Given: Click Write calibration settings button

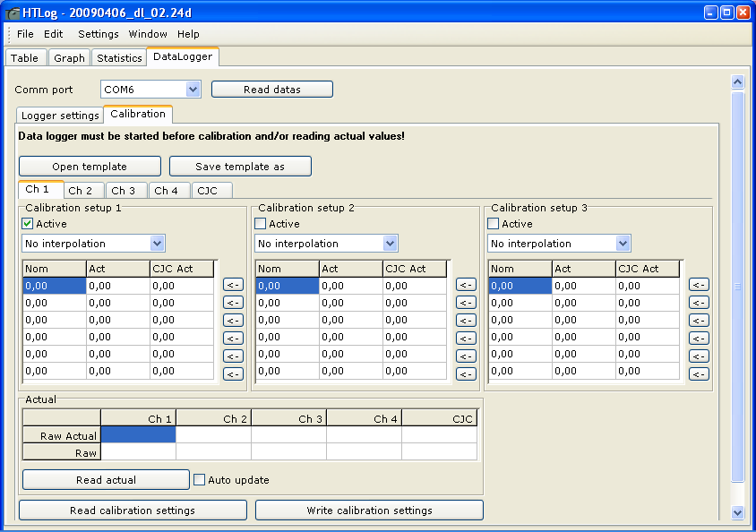Looking at the screenshot, I should point(369,511).
